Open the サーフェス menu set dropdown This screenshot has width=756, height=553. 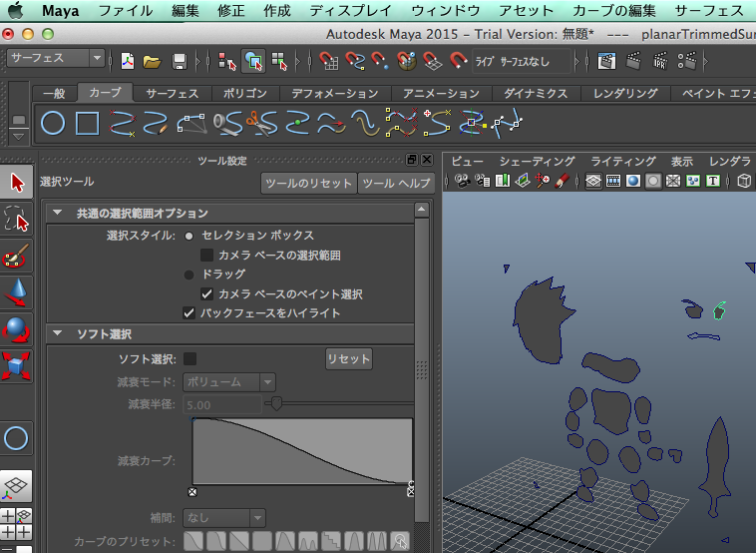click(56, 58)
